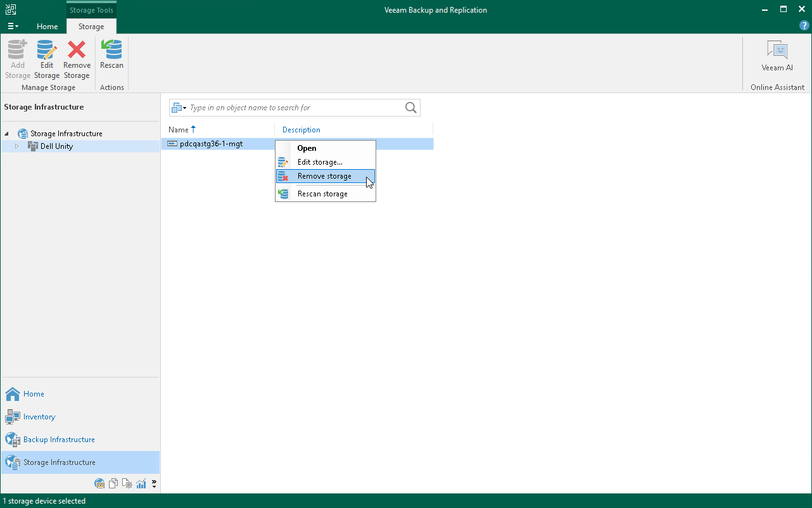Click the magnifying glass search icon

pyautogui.click(x=411, y=108)
